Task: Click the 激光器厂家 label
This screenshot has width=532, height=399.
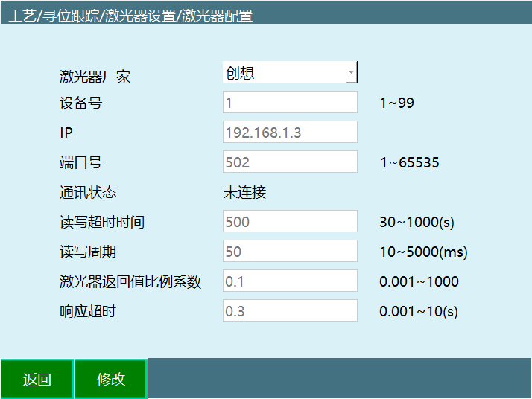Action: pyautogui.click(x=95, y=76)
